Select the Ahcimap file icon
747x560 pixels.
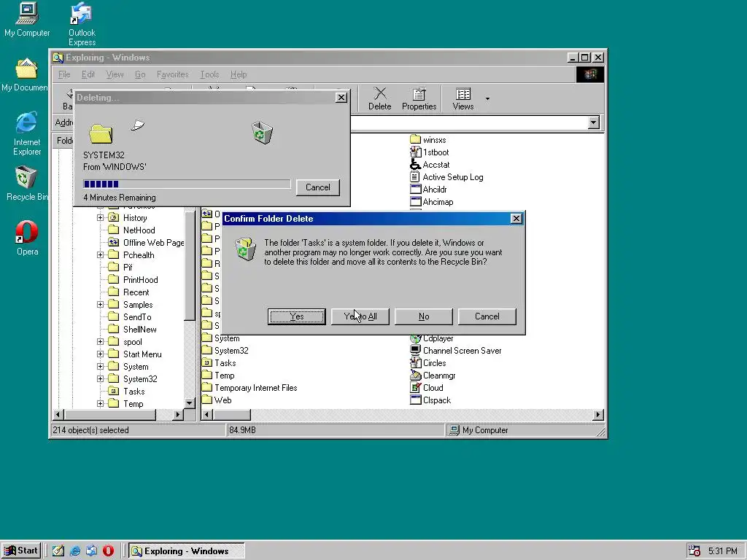(415, 201)
